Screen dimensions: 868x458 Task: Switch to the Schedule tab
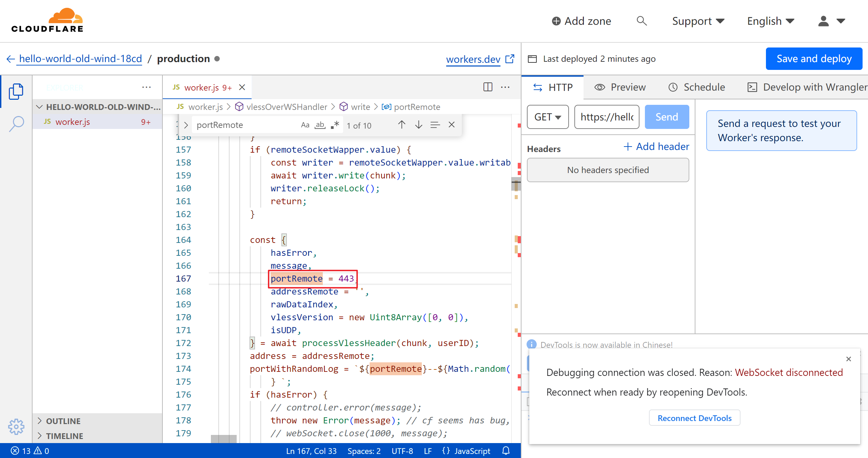point(697,87)
